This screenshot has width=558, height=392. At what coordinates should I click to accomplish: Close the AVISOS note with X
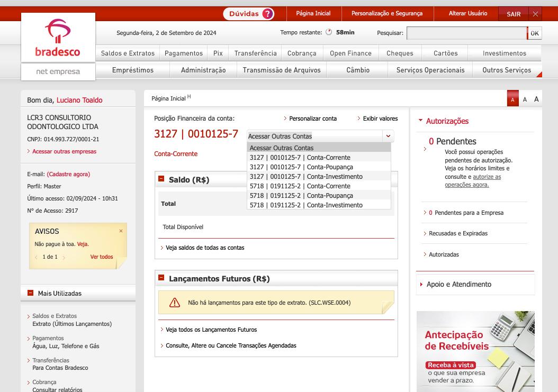tap(121, 231)
